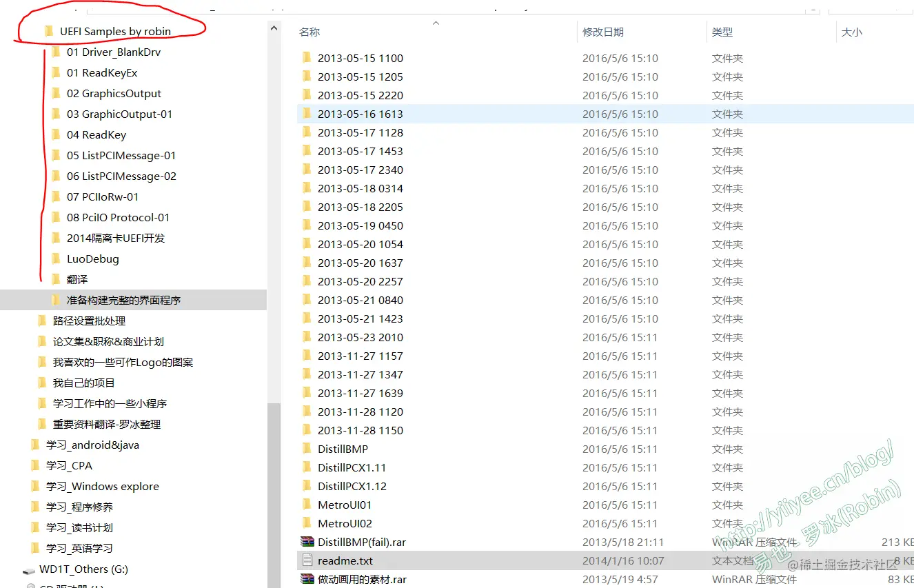Click folder icon of 我自己的项目
914x588 pixels.
click(42, 383)
